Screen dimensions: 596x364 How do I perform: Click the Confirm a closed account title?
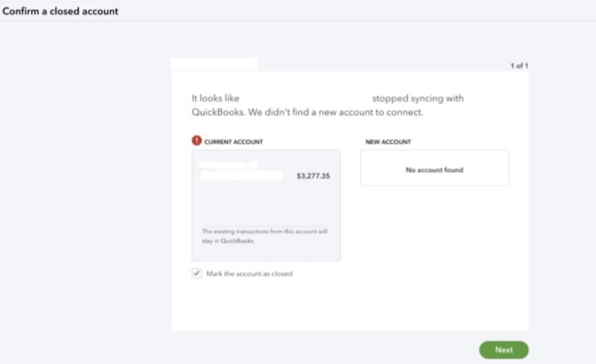tap(61, 11)
